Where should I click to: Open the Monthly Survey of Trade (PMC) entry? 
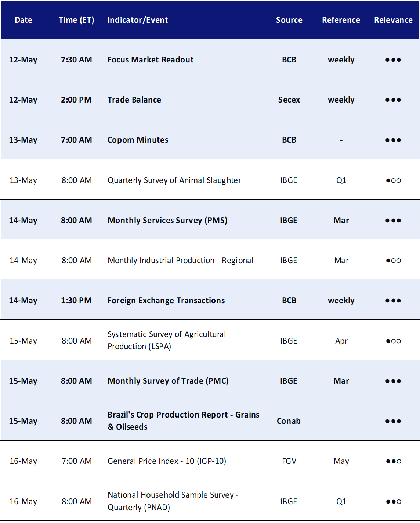[x=168, y=381]
